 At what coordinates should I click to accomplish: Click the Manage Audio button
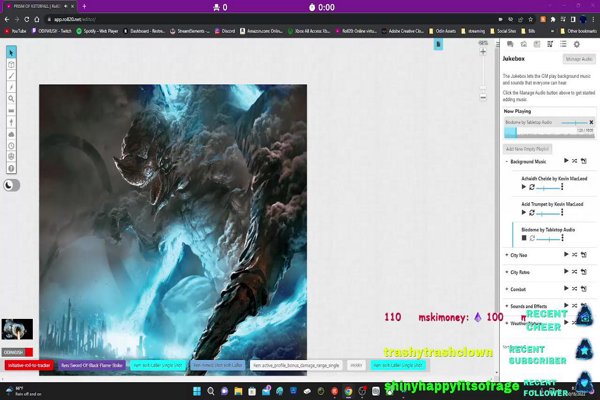pos(579,59)
